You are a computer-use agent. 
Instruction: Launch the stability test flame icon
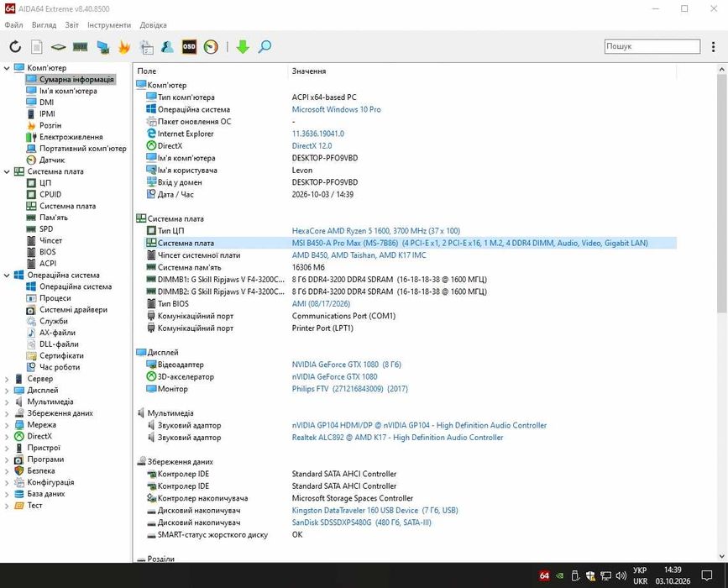pyautogui.click(x=124, y=46)
